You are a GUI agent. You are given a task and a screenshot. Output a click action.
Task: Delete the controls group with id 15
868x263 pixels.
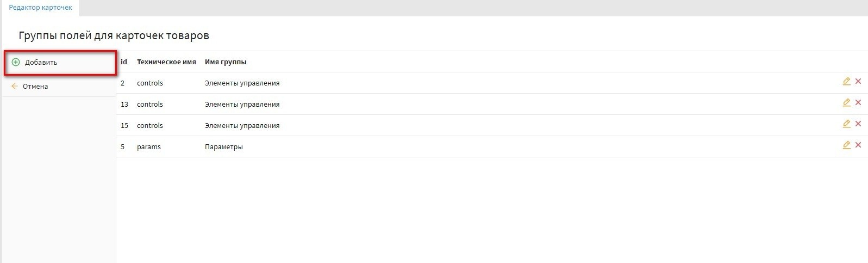[x=858, y=124]
